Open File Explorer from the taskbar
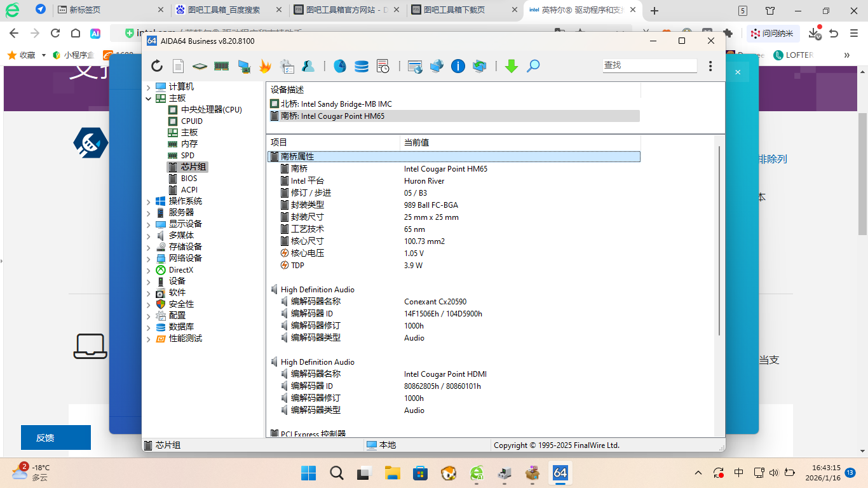Screen dimensions: 868x488 [x=392, y=473]
